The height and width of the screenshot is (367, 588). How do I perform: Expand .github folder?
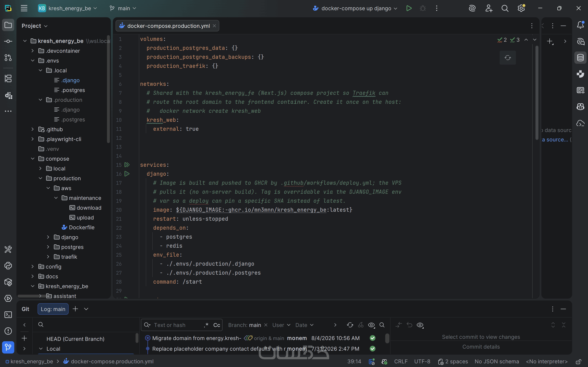click(32, 129)
